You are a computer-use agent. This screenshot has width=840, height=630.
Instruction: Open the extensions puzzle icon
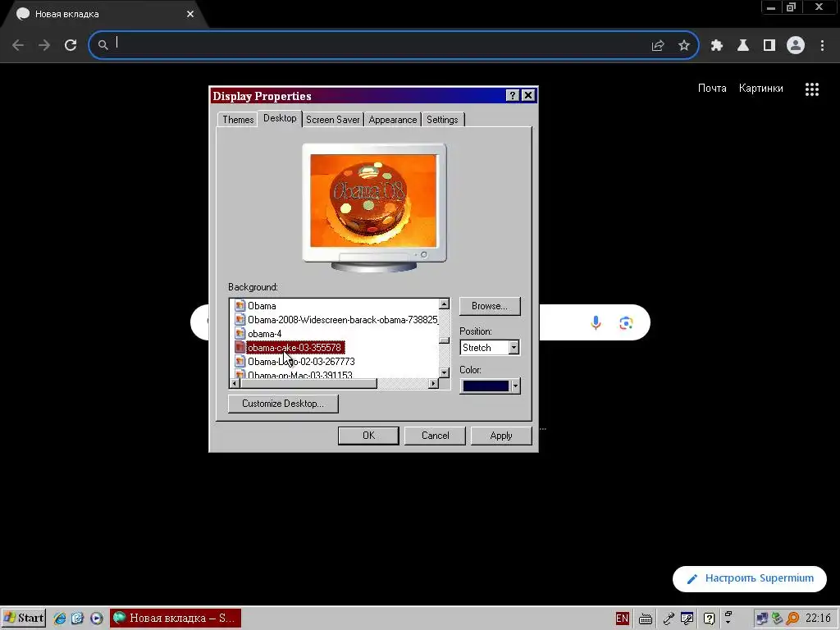click(717, 46)
